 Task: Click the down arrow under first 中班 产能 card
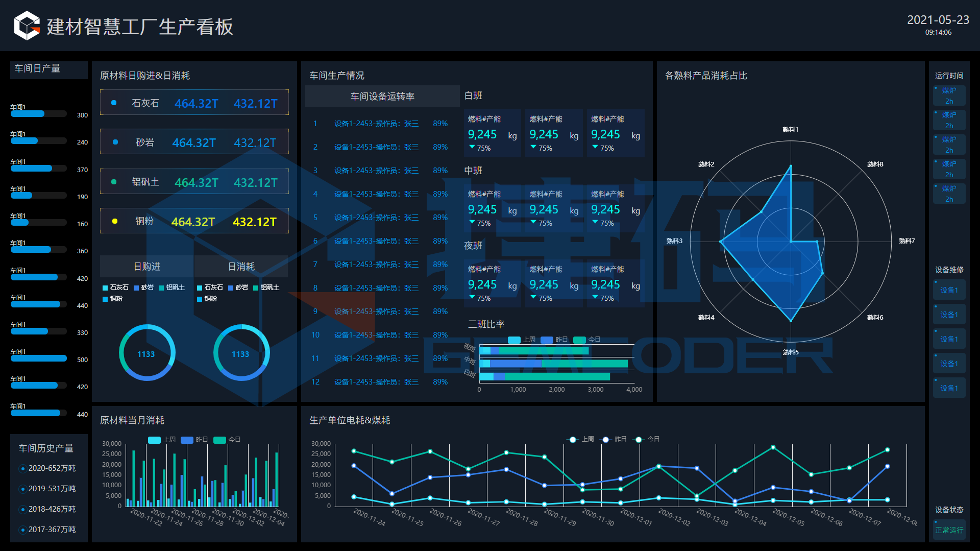point(472,222)
